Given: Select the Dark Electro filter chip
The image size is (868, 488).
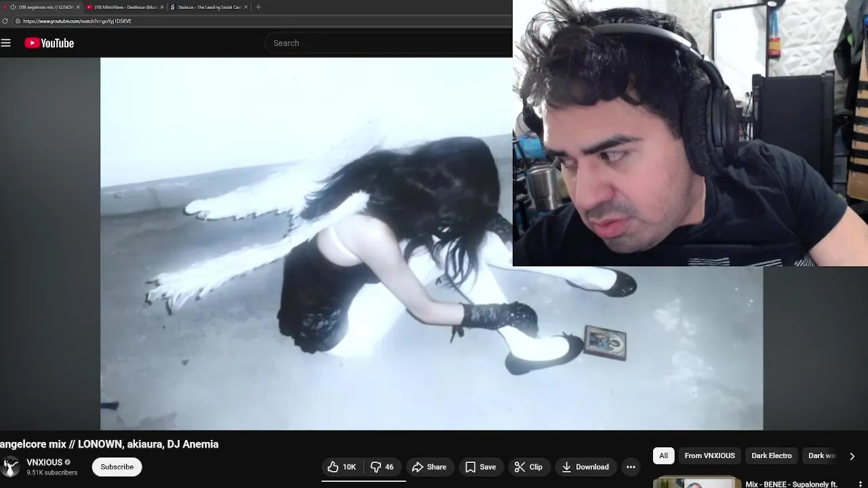Looking at the screenshot, I should (771, 455).
